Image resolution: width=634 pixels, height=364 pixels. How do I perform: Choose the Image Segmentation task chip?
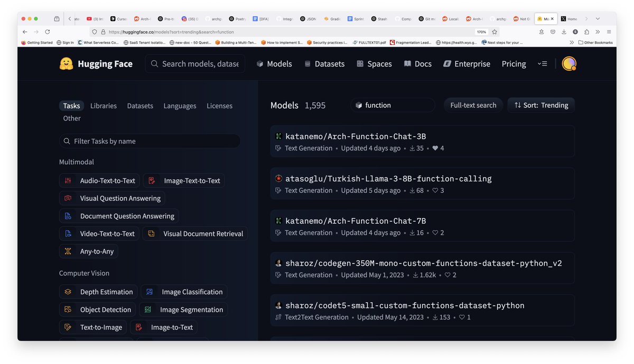pos(183,310)
